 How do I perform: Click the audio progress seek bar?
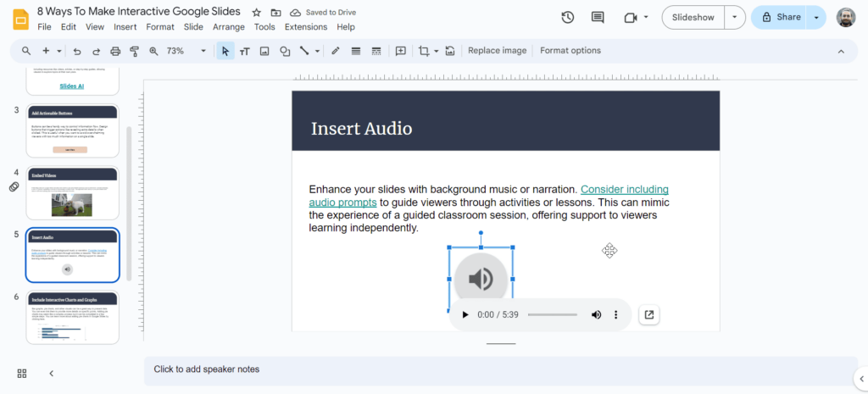point(552,315)
